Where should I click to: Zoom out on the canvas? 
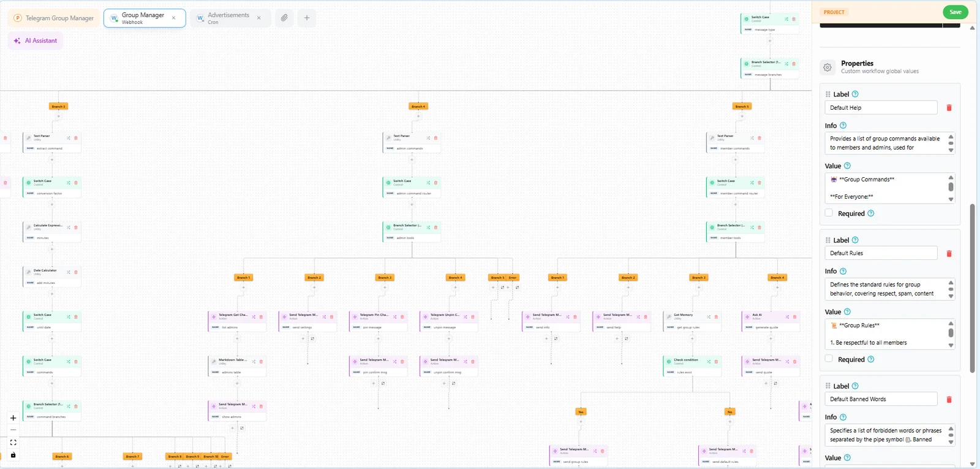pos(13,430)
